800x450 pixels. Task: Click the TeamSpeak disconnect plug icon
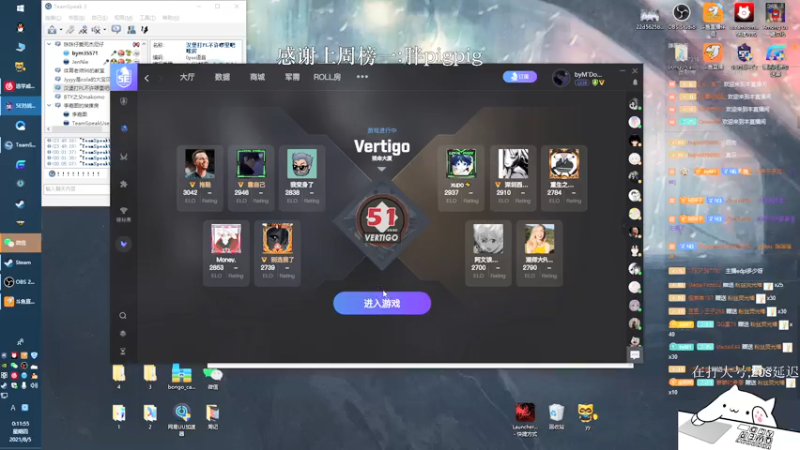(70, 30)
